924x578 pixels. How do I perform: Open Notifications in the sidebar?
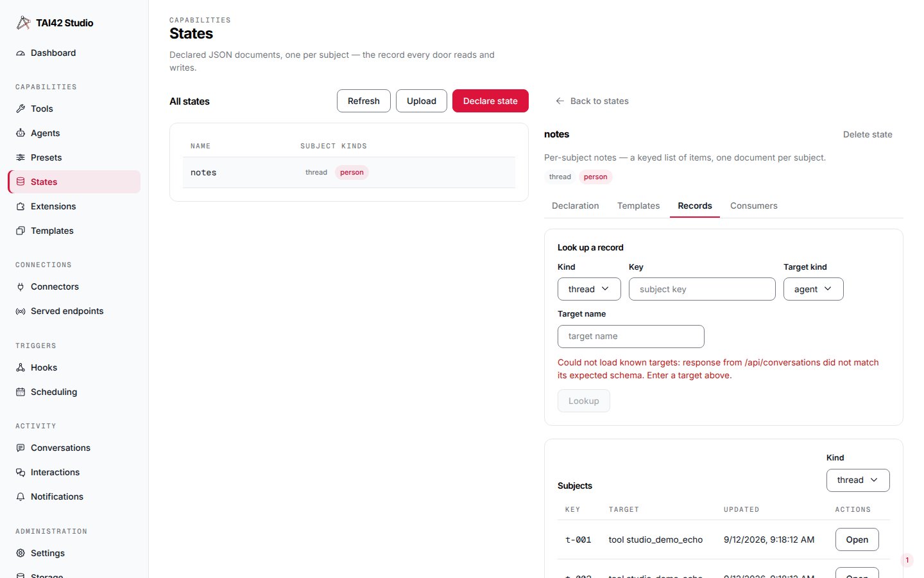pos(74,496)
